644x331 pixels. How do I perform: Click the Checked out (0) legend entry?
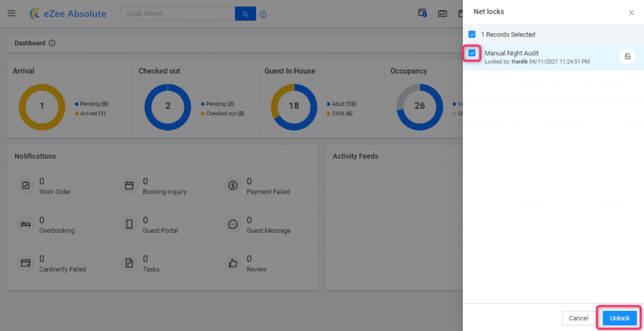(223, 113)
